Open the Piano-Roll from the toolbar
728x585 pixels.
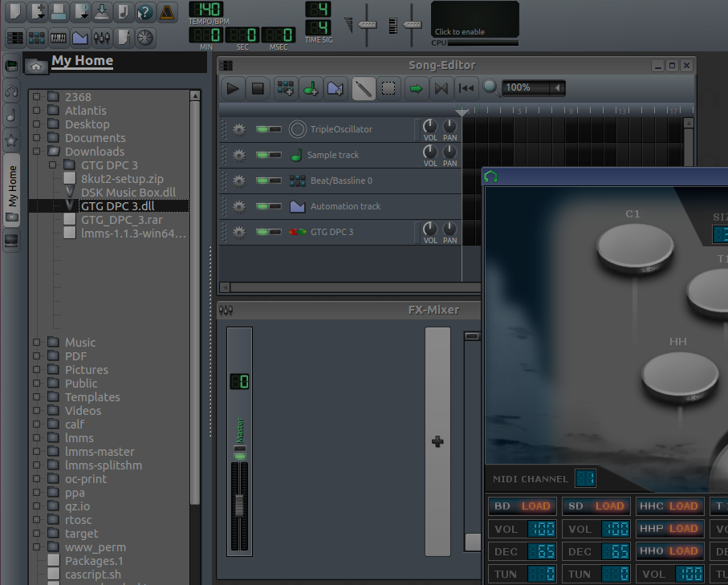[x=58, y=38]
